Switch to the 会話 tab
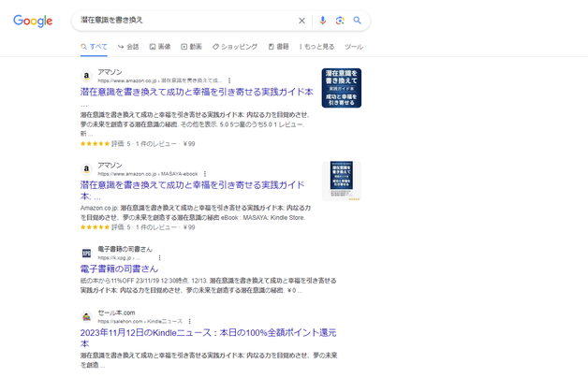This screenshot has height=378, width=588. coord(128,47)
